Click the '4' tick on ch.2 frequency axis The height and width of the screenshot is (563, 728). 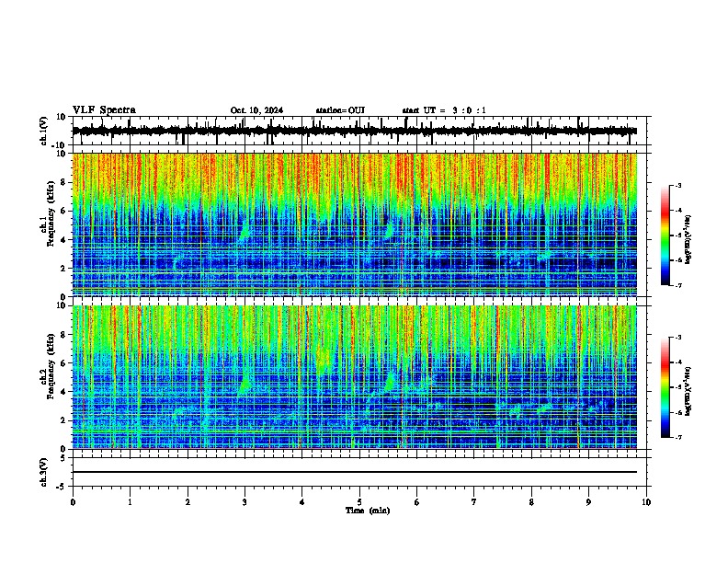tap(63, 392)
